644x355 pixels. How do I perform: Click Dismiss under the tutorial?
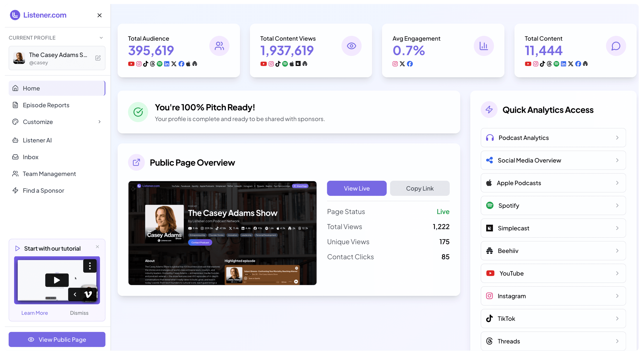(79, 313)
